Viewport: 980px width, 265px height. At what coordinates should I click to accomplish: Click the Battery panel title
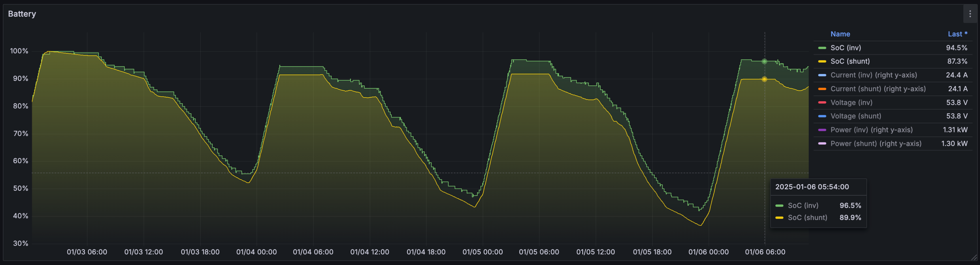[x=22, y=14]
